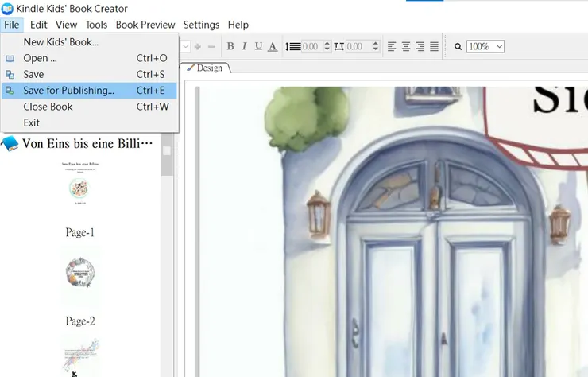
Task: Align text right
Action: point(420,47)
